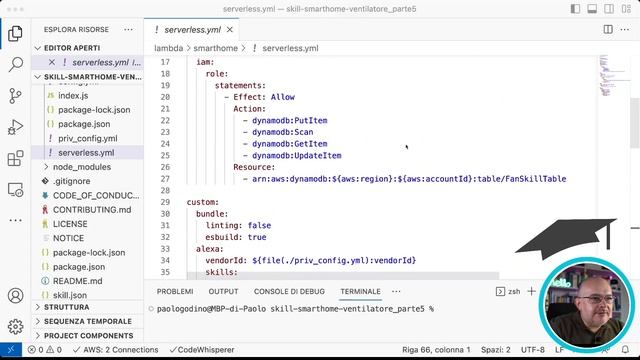
Task: Open the Run and Debug view
Action: pos(15,127)
